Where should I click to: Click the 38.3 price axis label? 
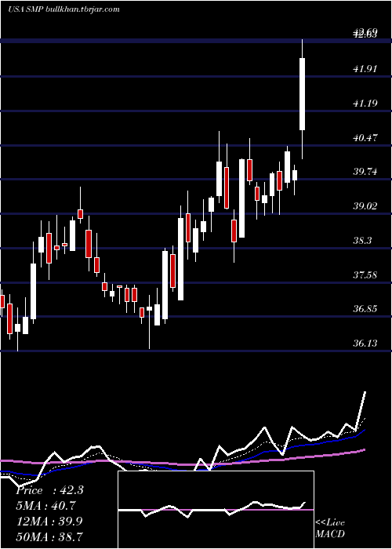pyautogui.click(x=362, y=241)
